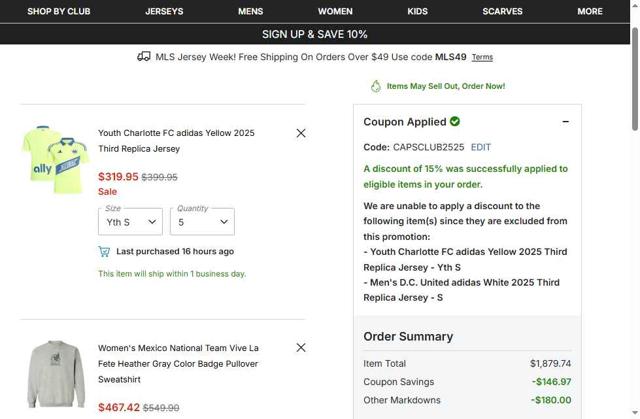Open the Quantity dropdown showing 5
Viewport: 640px width, 419px height.
202,222
